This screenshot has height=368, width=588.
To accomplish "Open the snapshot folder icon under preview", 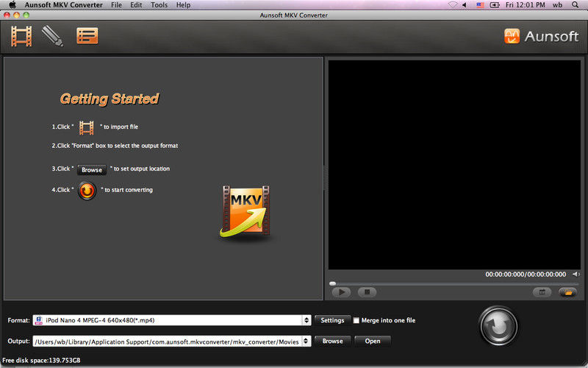I will [567, 292].
